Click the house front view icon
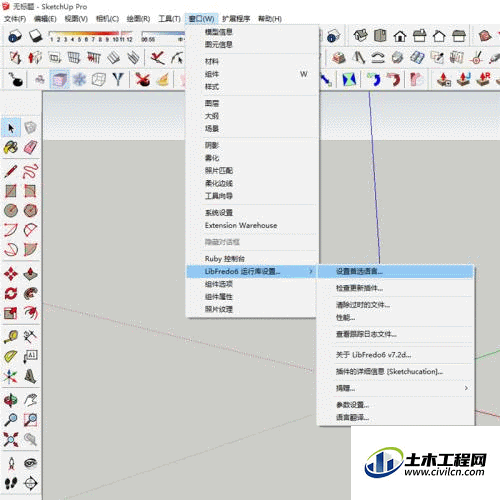The image size is (500, 500). 400,36
